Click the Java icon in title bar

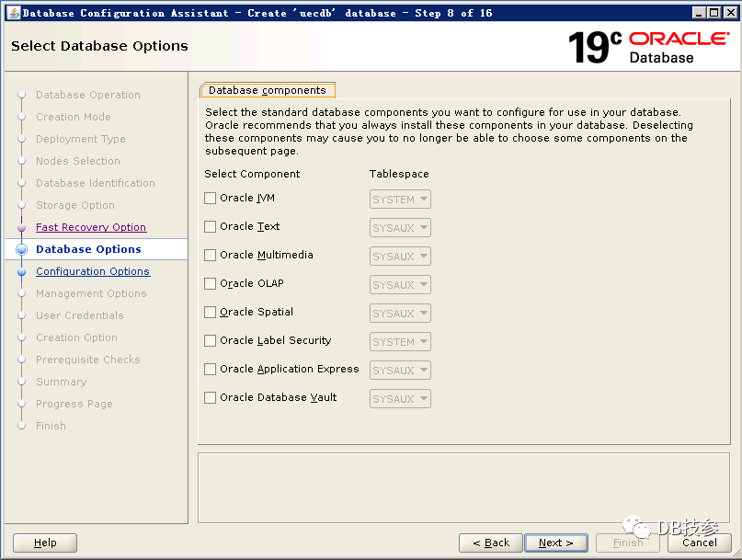point(12,13)
